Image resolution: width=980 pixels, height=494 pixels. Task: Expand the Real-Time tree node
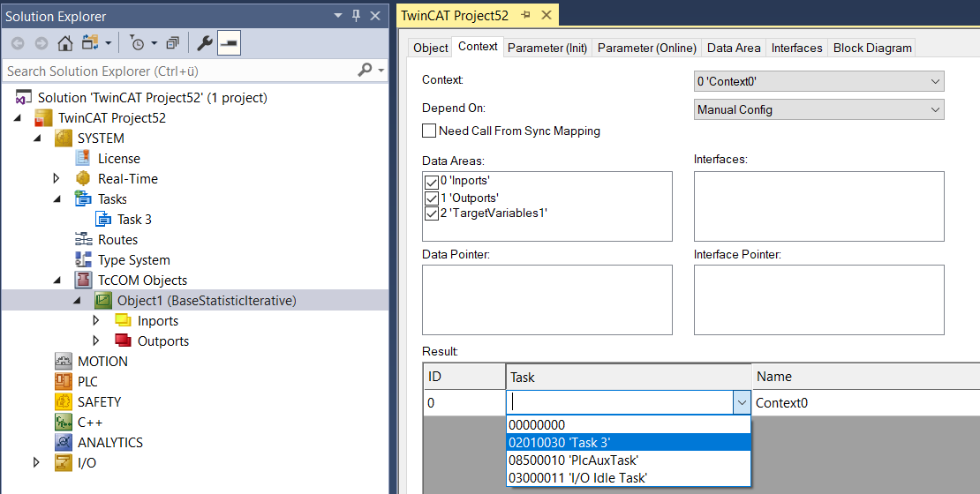57,178
